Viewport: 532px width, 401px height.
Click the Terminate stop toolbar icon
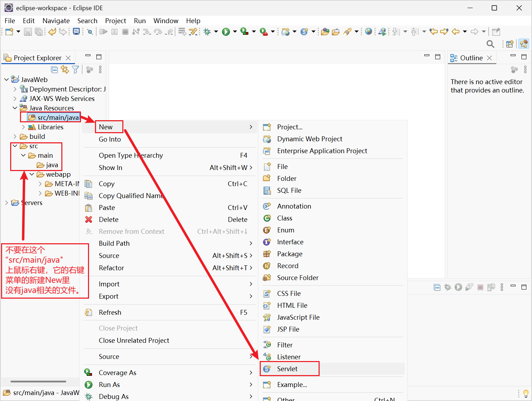tap(125, 32)
